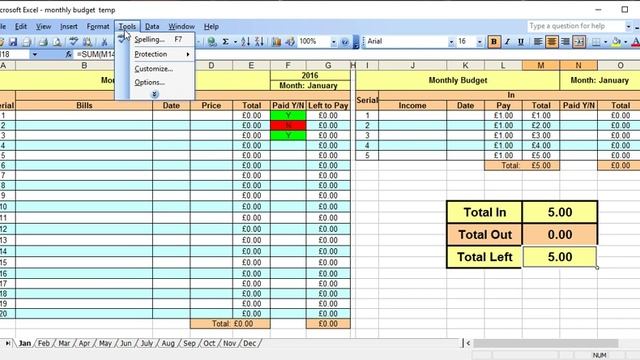The height and width of the screenshot is (360, 640).
Task: Click the AutoSum sigma icon
Action: coord(225,42)
